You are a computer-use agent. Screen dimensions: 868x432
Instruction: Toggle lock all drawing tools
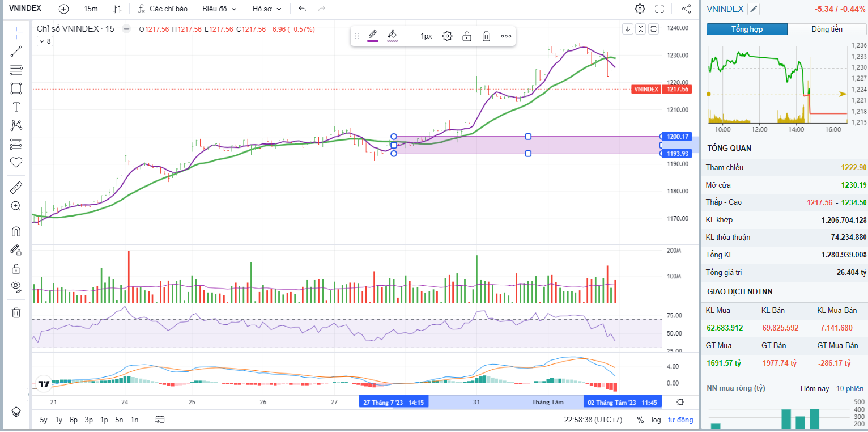coord(16,268)
